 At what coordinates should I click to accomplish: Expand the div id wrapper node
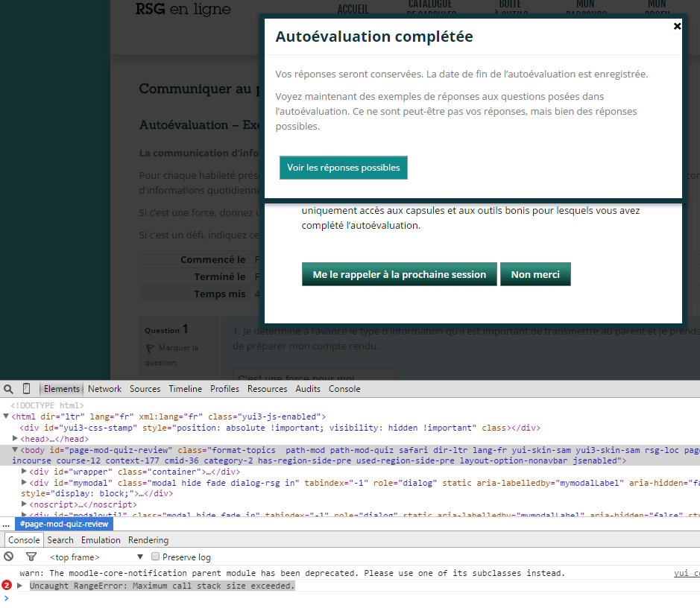pyautogui.click(x=25, y=472)
